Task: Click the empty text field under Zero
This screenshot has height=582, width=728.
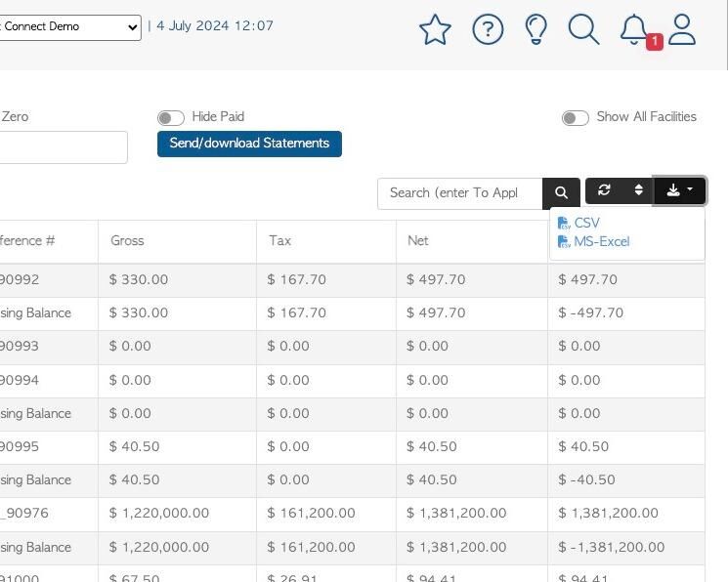Action: (x=64, y=147)
